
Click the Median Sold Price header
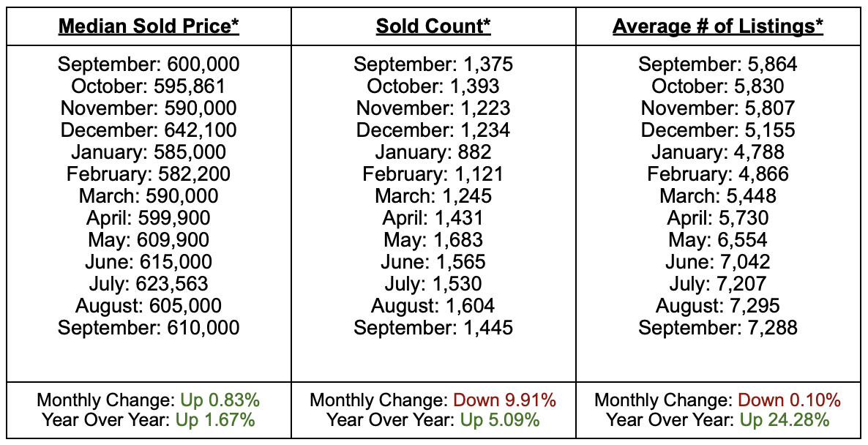tap(149, 27)
